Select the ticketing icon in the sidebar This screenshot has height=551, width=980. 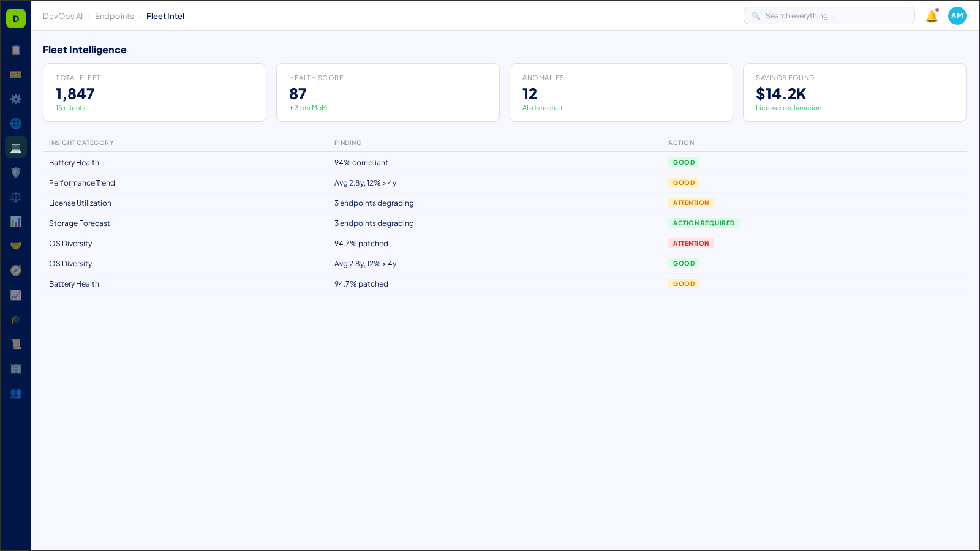(x=16, y=74)
